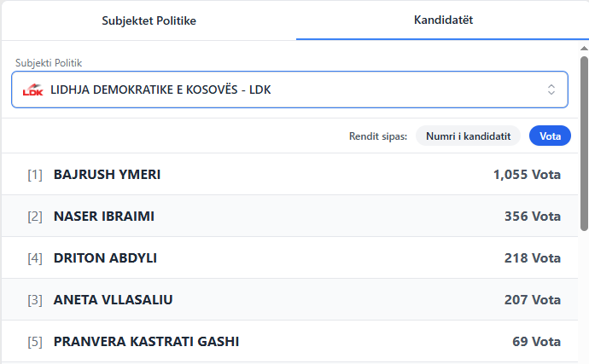Select the Kandidatët tab
The width and height of the screenshot is (589, 364).
tap(443, 20)
